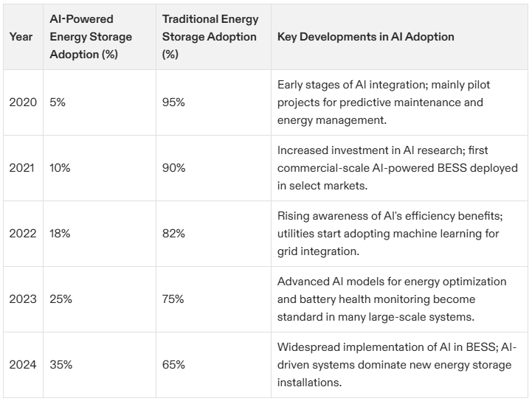This screenshot has width=532, height=401.
Task: Click the 'Early stages of AI integration' description
Action: 384,102
